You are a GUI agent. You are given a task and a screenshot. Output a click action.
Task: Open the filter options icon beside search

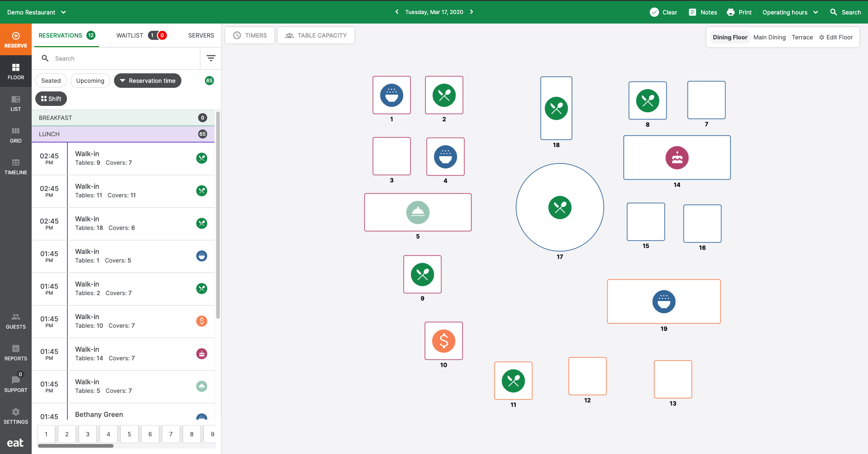point(211,58)
